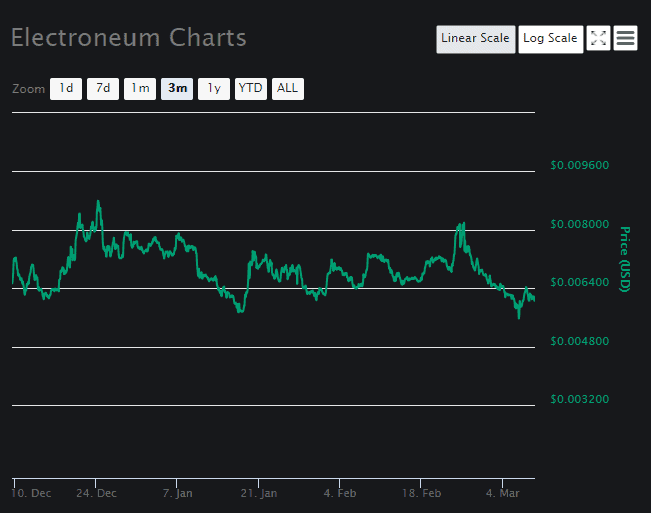The image size is (651, 513).
Task: Click the 7. Jan date label
Action: point(177,493)
